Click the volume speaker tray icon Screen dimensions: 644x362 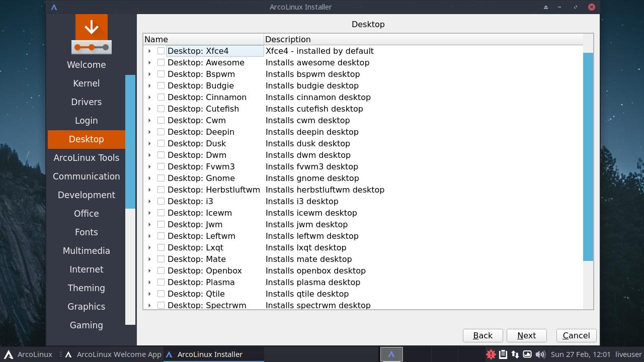pyautogui.click(x=540, y=354)
